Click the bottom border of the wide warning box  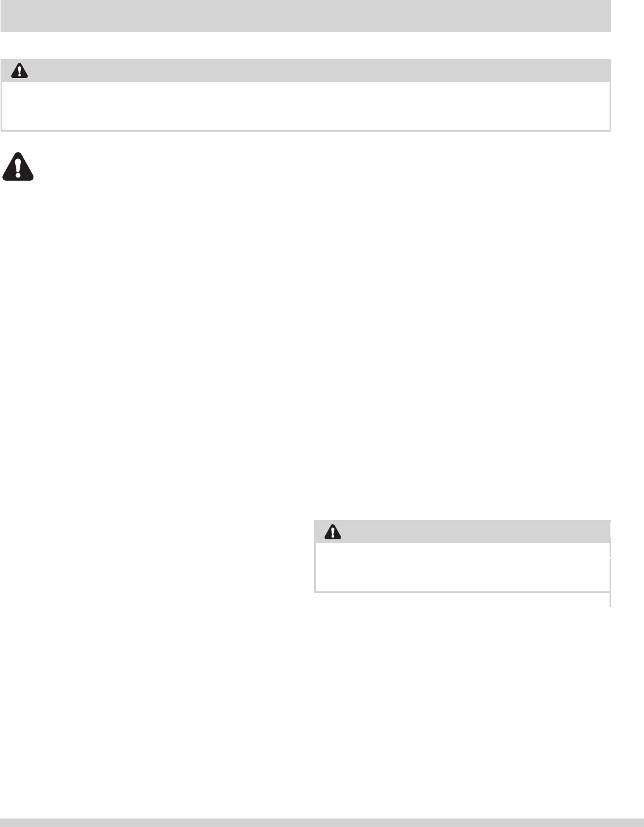[306, 131]
